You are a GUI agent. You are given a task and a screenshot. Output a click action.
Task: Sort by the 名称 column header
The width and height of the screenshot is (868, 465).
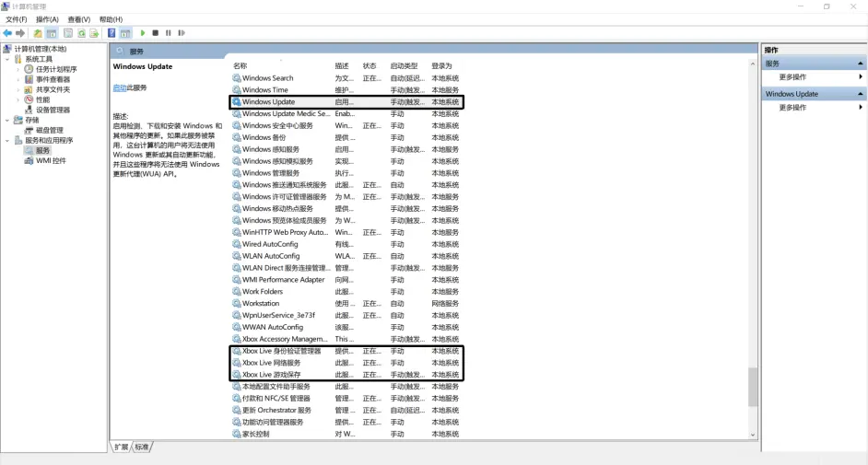coord(240,65)
